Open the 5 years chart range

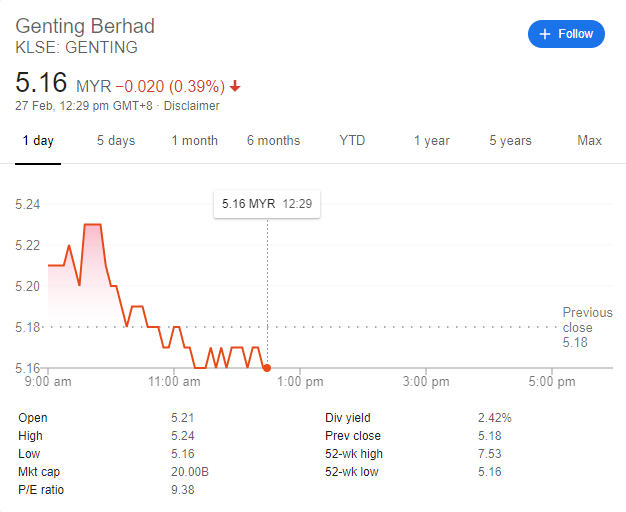(511, 141)
